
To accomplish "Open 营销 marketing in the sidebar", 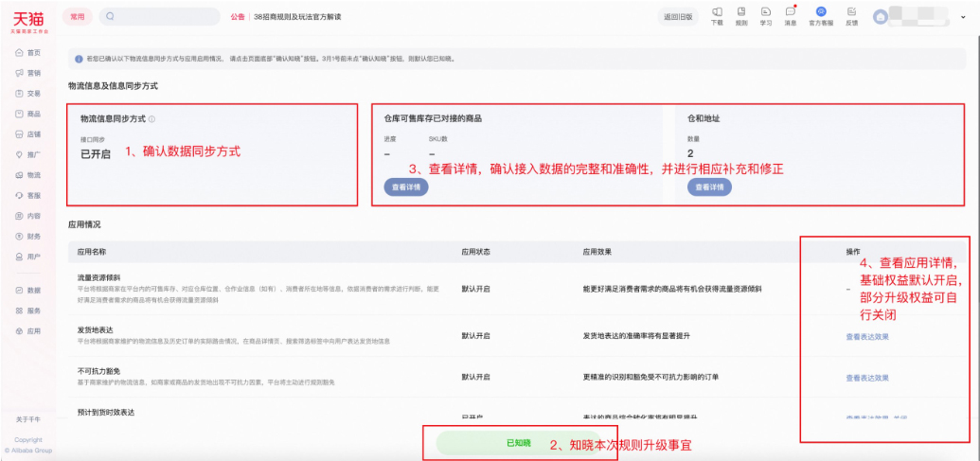I will [28, 73].
